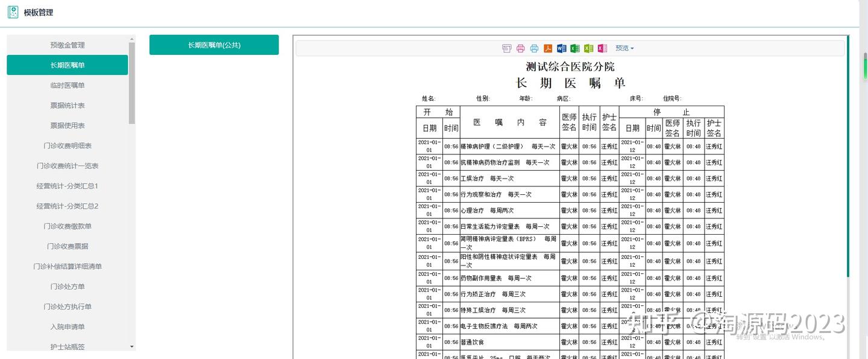Click the light green Excel export icon

[589, 48]
